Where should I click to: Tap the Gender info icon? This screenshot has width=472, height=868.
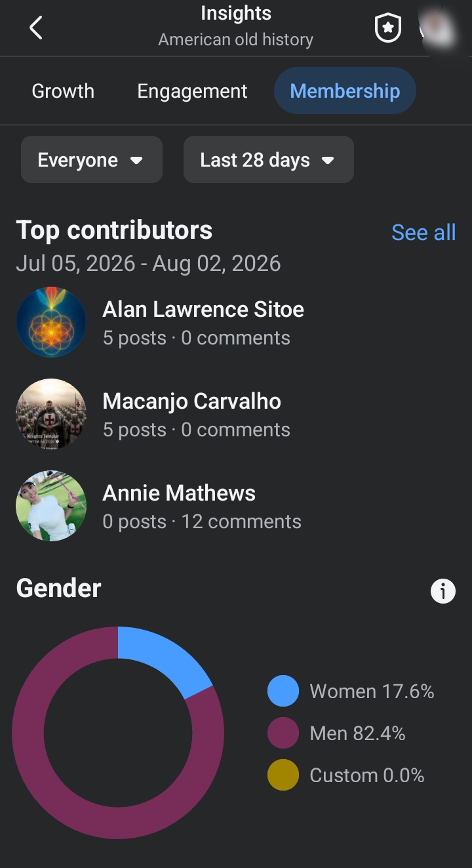coord(442,590)
